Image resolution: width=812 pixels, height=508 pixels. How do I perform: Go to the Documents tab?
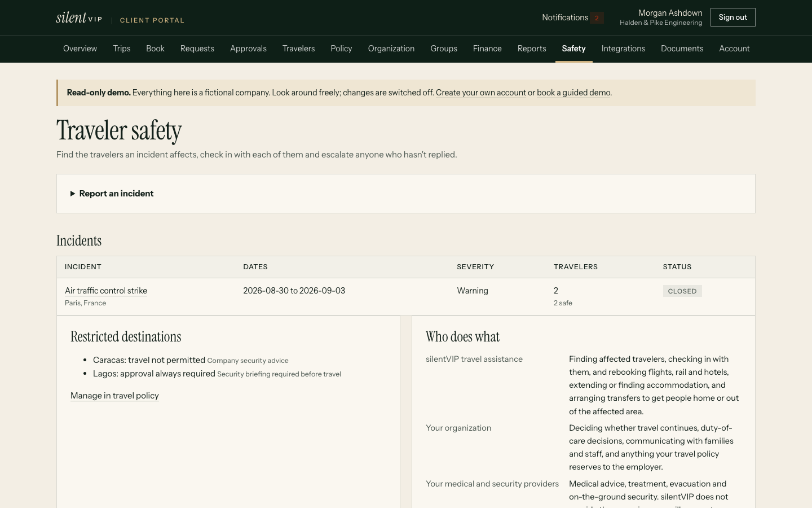click(x=682, y=49)
